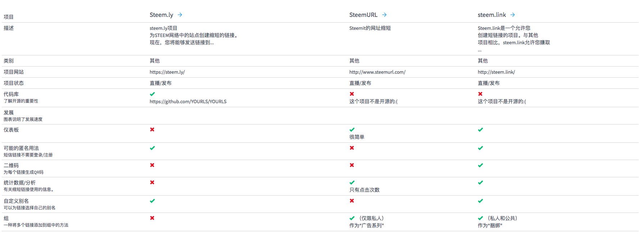
Task: Click the arrow icon next to SteemURL
Action: (384, 15)
